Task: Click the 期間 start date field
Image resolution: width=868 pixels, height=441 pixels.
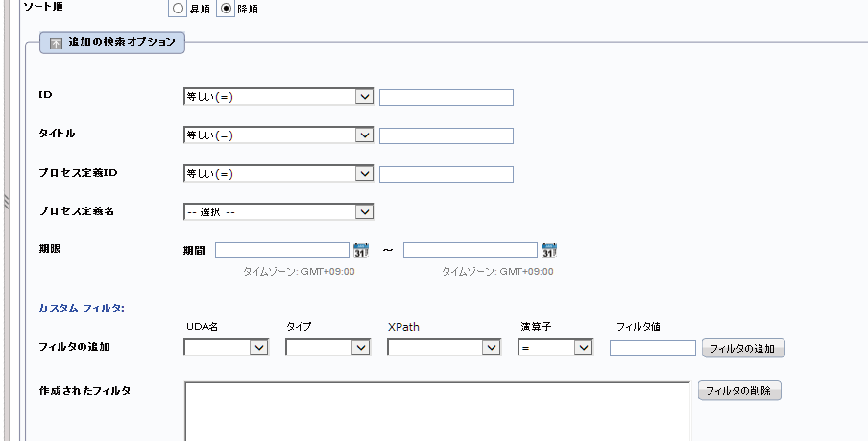Action: 282,251
